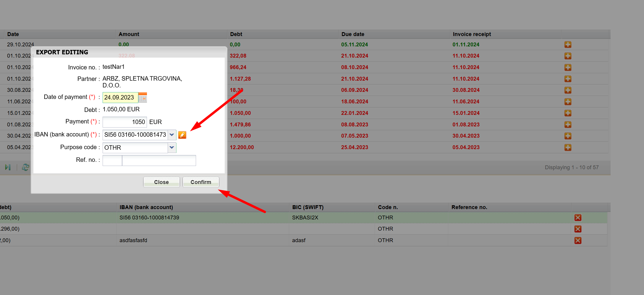Select debt value 12.200,00
Viewport: 644px width, 295px height.
(242, 147)
